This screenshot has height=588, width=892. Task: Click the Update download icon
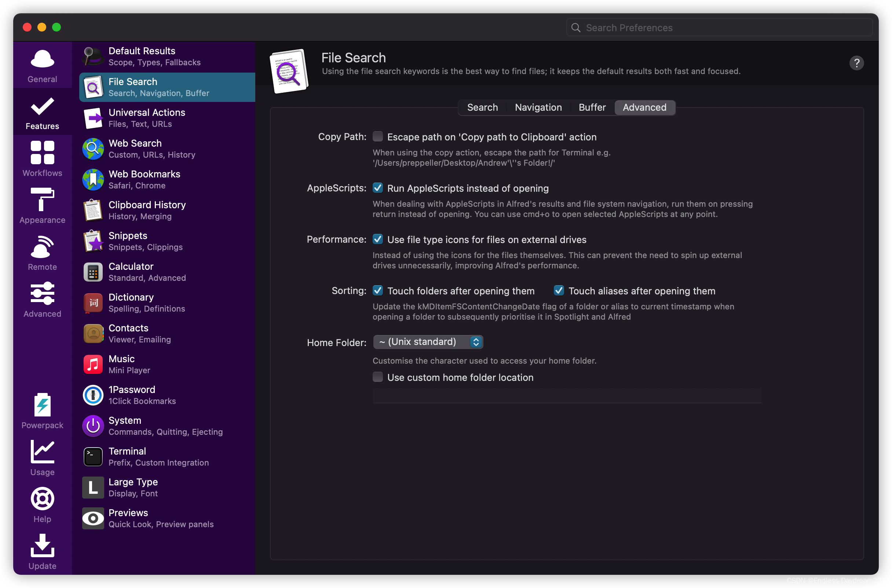(43, 545)
